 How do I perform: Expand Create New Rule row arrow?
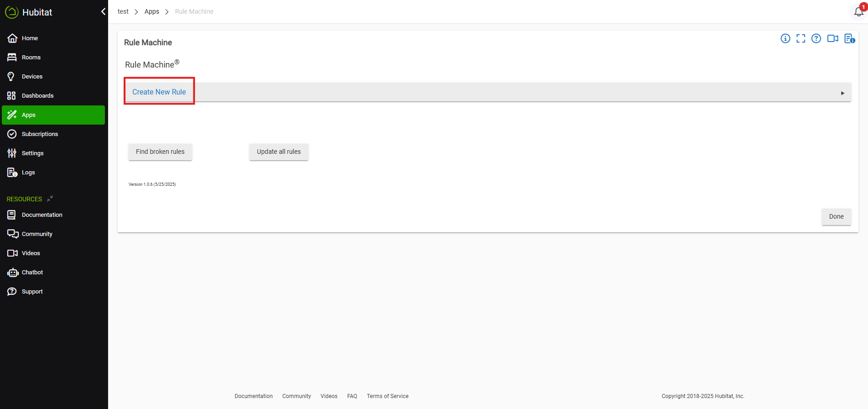842,93
